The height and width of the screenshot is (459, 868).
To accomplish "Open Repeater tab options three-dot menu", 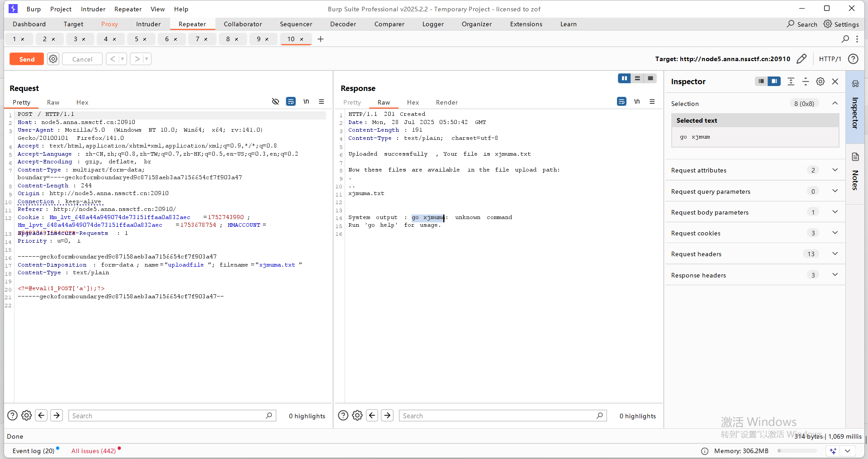I will (857, 39).
